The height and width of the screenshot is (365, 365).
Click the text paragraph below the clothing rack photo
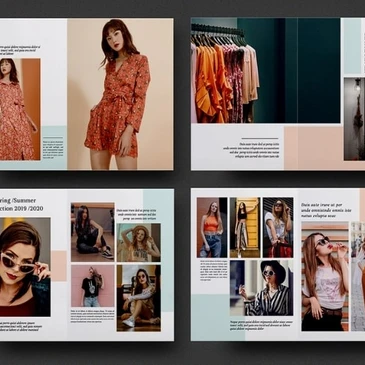251,150
